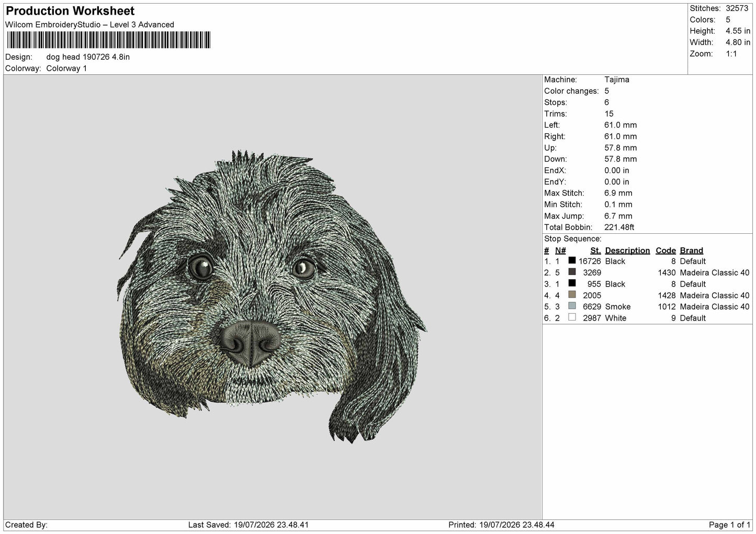Click the 'Color changes:' label
756x534 pixels.
[x=571, y=91]
